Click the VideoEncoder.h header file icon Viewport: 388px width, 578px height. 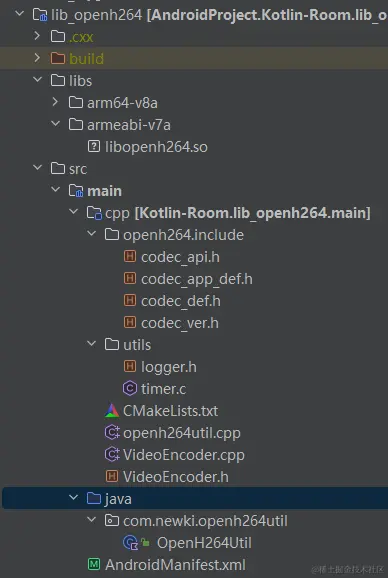tap(112, 477)
